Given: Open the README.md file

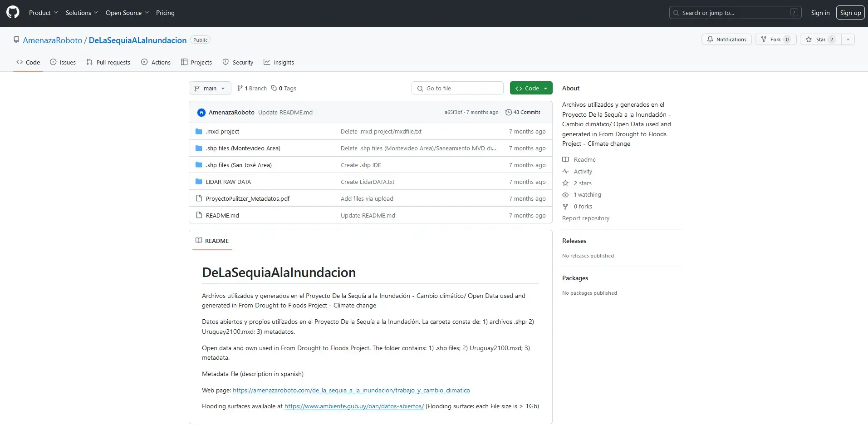Looking at the screenshot, I should (x=222, y=215).
